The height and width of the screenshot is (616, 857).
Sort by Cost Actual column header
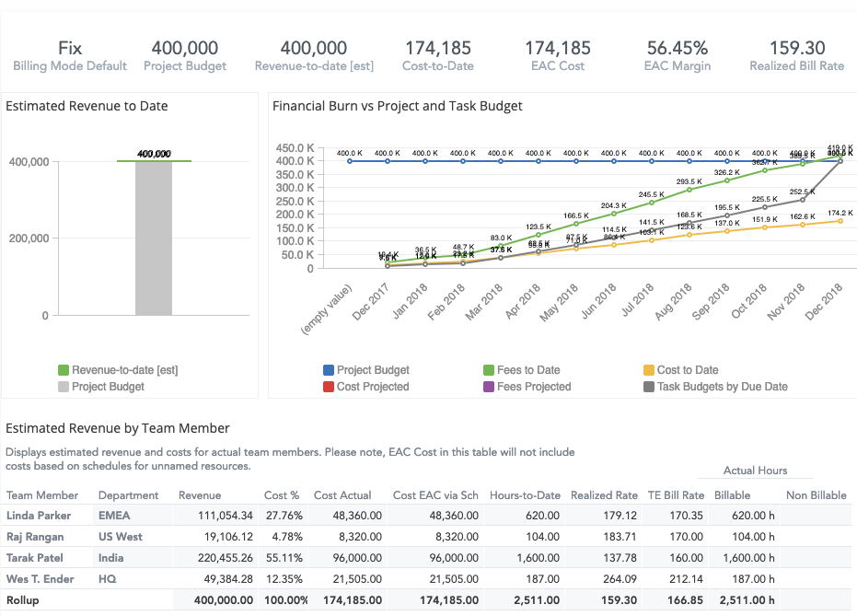(342, 495)
